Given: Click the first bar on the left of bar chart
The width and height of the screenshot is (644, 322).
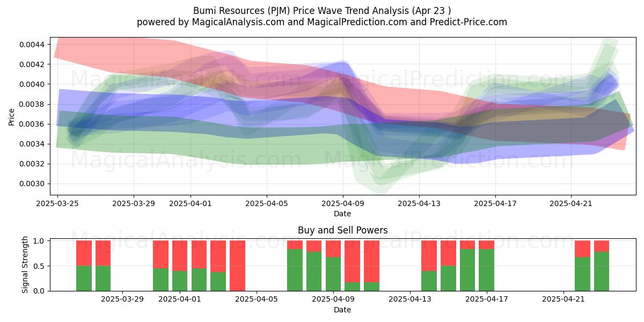Looking at the screenshot, I should 84,266.
